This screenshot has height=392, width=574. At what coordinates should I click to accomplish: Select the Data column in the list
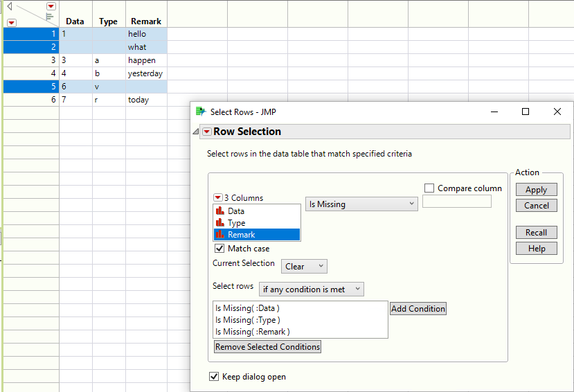(235, 211)
